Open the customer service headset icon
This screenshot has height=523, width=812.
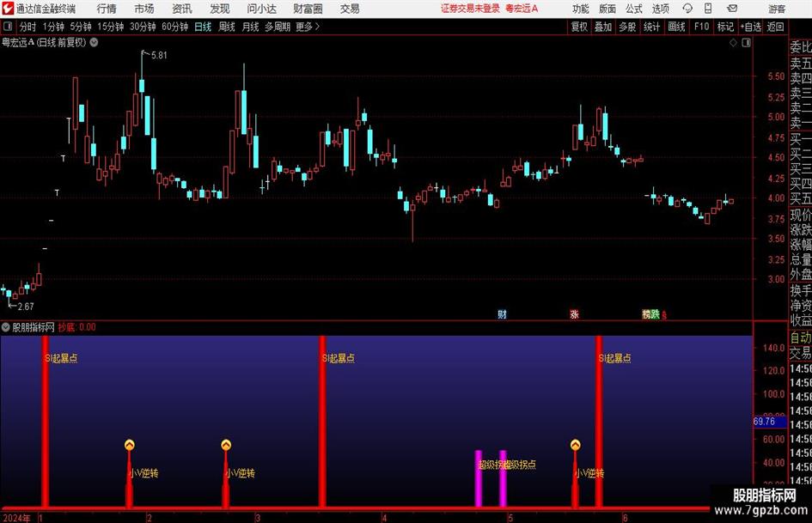pos(687,9)
